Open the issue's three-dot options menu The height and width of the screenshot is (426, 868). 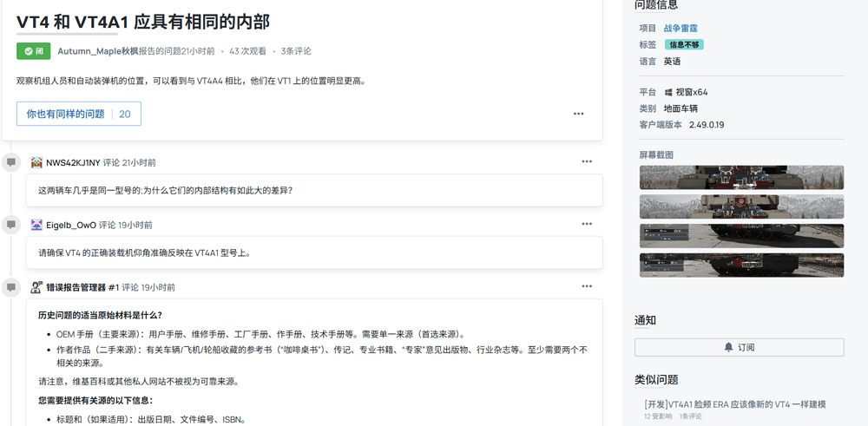click(x=578, y=114)
